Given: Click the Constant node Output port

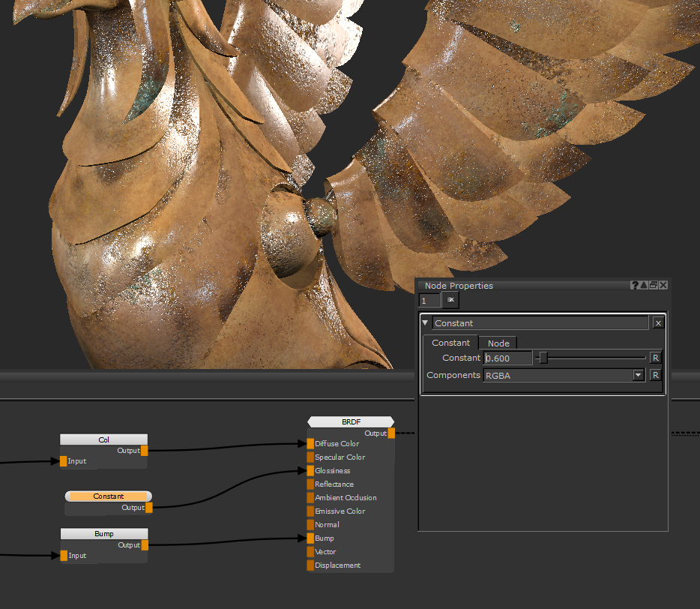Looking at the screenshot, I should [148, 508].
